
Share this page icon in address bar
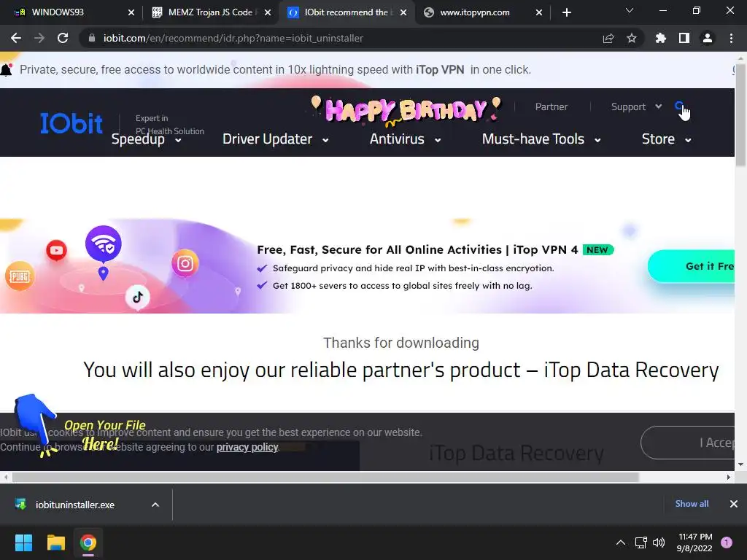coord(608,38)
